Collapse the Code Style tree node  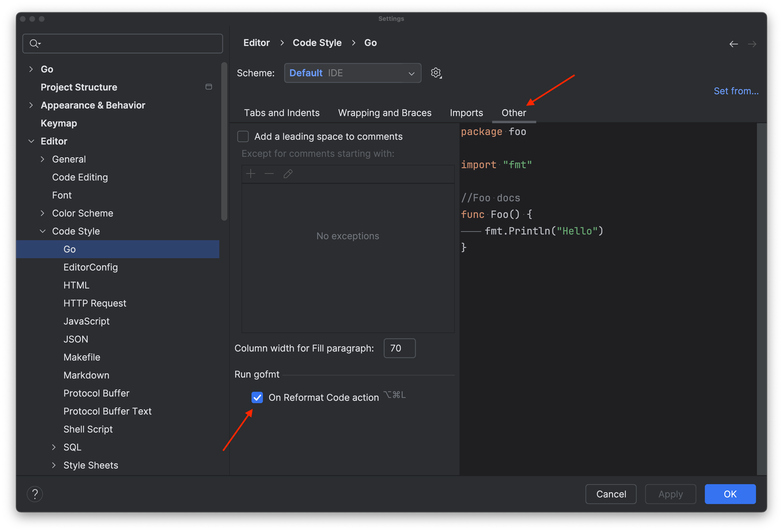(43, 231)
